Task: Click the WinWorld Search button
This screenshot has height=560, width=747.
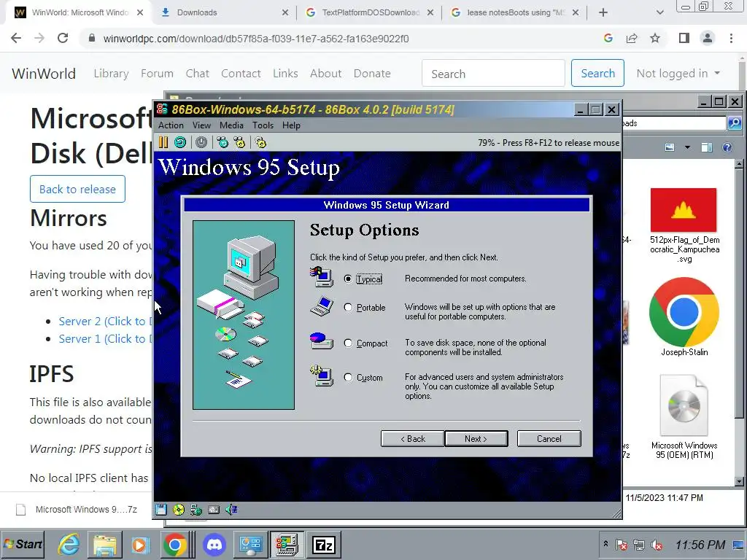Action: click(x=597, y=74)
